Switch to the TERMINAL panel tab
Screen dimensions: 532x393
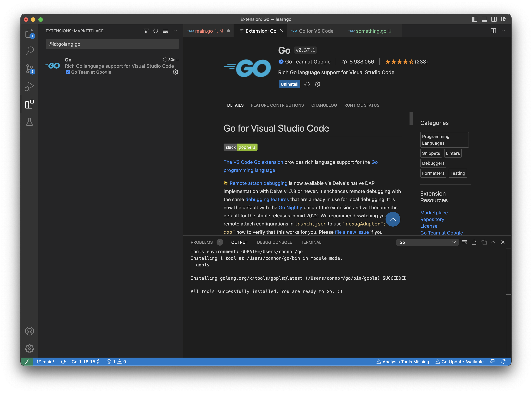pos(311,242)
